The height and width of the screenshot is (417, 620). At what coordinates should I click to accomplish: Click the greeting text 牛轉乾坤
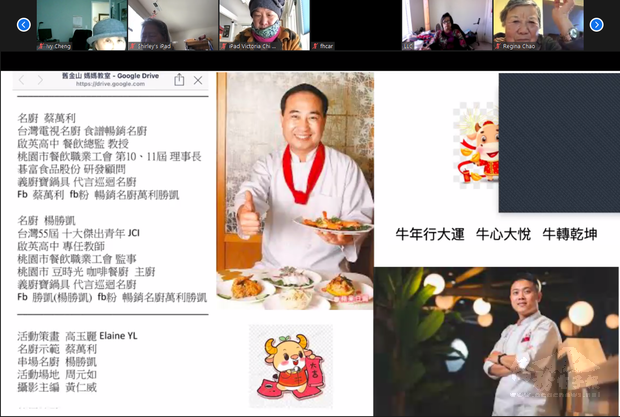(x=570, y=234)
